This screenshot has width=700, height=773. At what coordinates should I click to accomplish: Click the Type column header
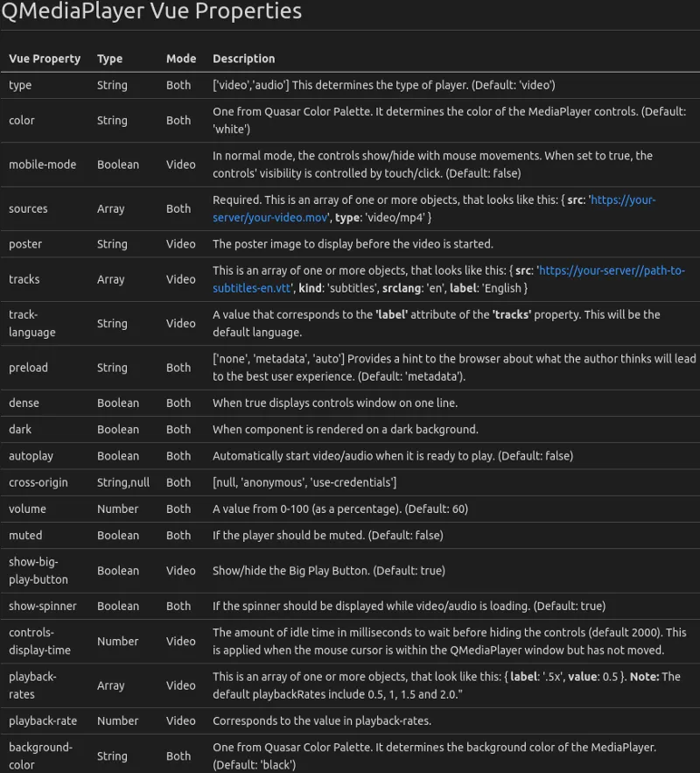pos(110,59)
